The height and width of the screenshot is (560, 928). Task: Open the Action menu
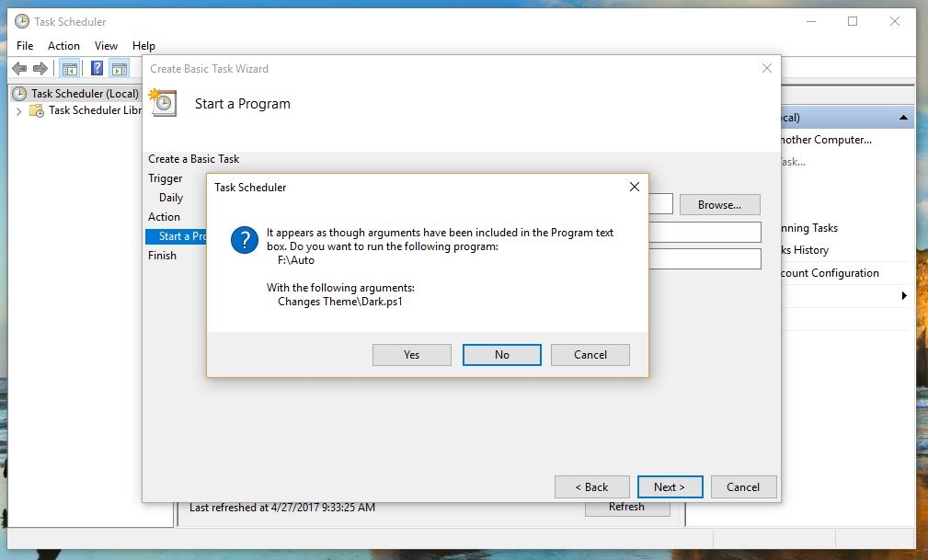(63, 46)
